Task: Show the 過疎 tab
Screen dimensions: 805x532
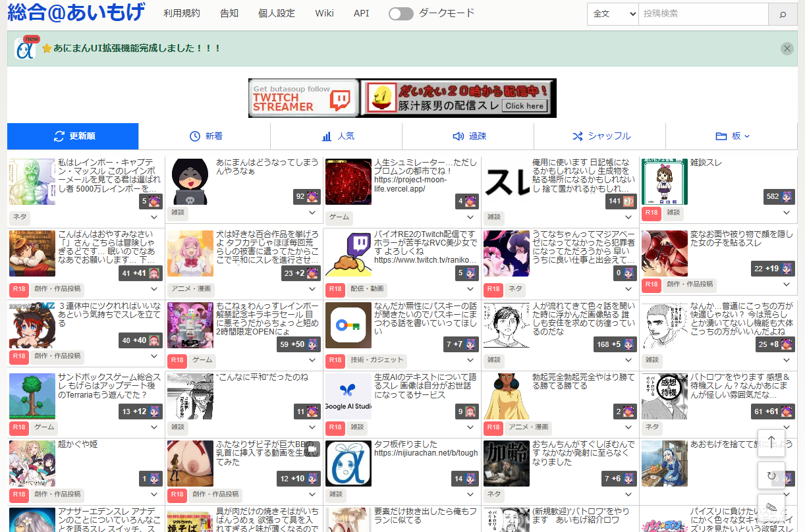Action: [x=468, y=136]
